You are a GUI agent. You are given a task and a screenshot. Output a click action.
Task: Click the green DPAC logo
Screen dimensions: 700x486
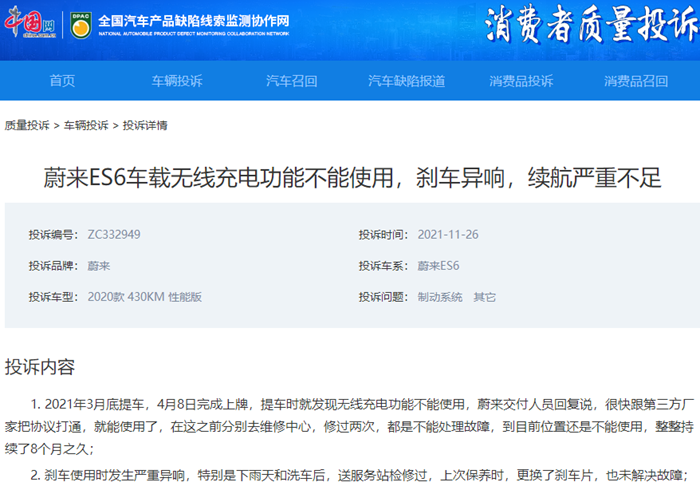[x=79, y=24]
